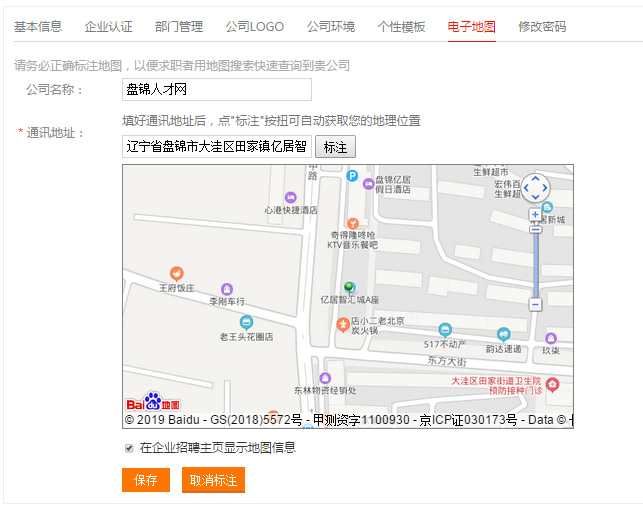Screen dimensions: 643x506
Task: Click the 李刚车行 map icon
Action: pos(227,288)
